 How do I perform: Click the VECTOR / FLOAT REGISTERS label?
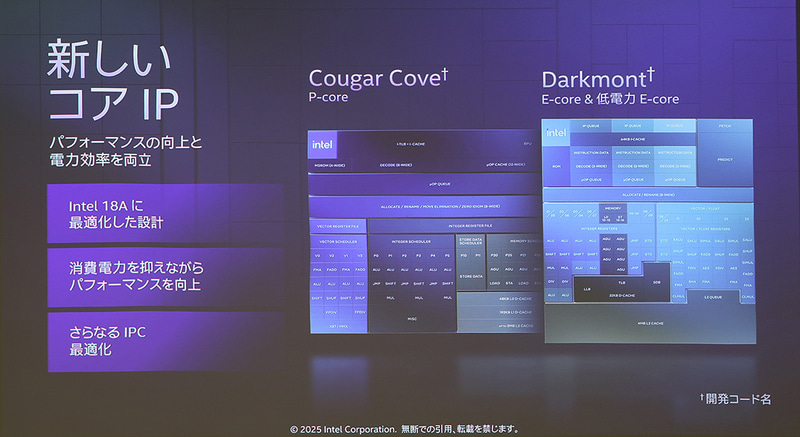tap(705, 229)
